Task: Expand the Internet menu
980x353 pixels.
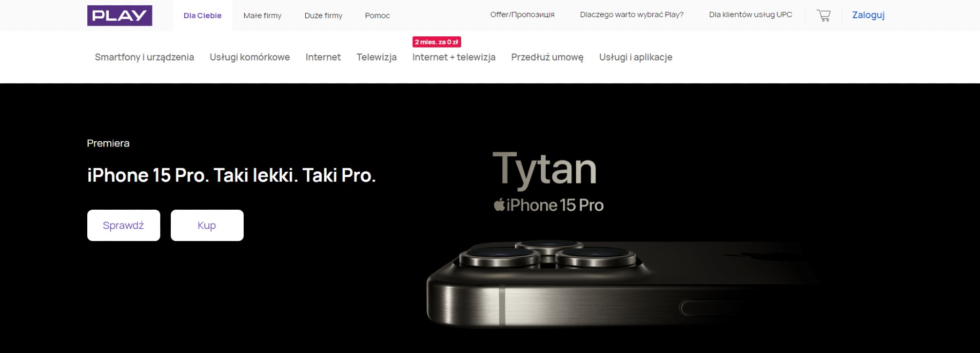Action: [x=323, y=57]
